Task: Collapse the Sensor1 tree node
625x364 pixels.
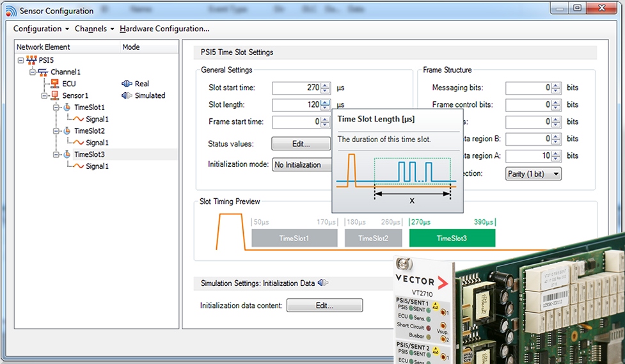Action: [44, 95]
